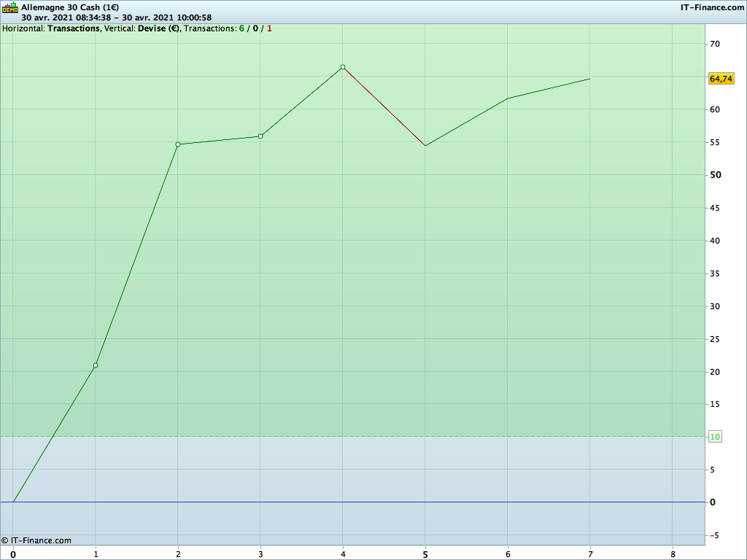
Task: Click the 0 value on the vertical axis
Action: [713, 502]
